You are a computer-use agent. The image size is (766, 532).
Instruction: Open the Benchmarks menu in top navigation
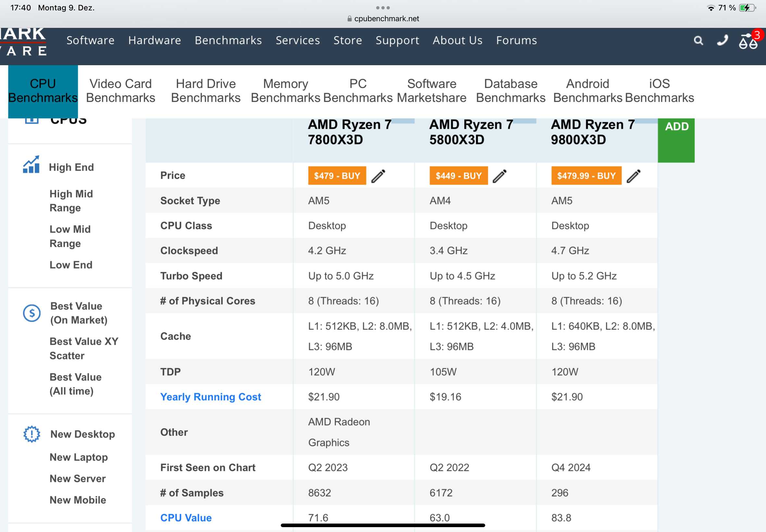click(x=228, y=40)
